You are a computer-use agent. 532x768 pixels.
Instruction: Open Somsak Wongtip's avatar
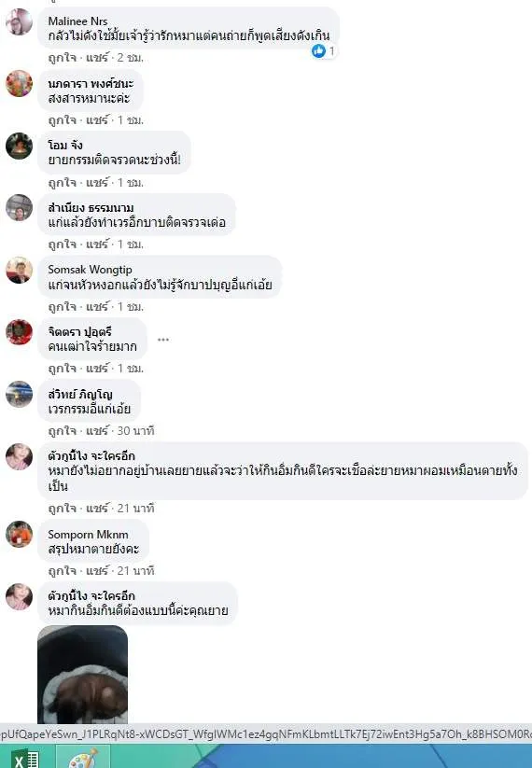pyautogui.click(x=19, y=270)
